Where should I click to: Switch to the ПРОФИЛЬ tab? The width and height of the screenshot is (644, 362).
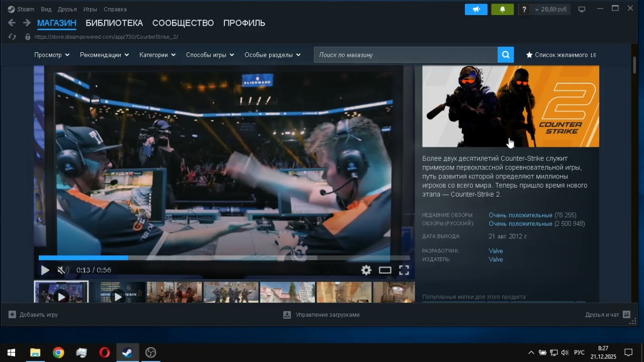tap(244, 23)
